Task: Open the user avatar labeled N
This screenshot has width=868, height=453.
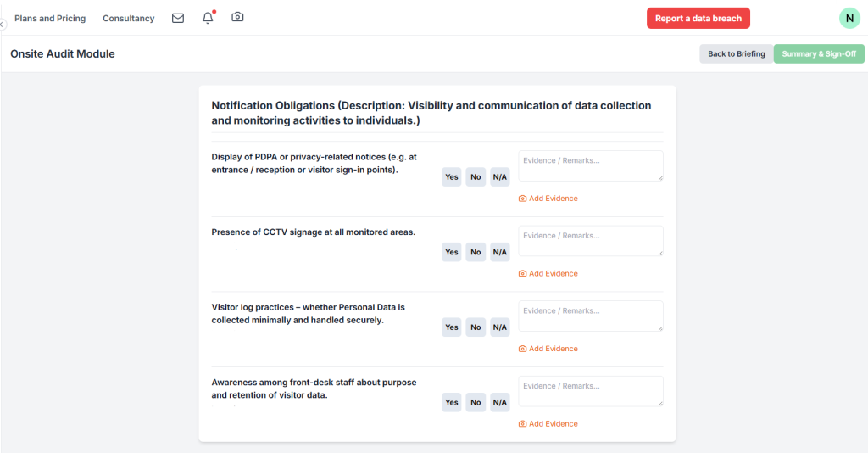Action: pyautogui.click(x=849, y=18)
